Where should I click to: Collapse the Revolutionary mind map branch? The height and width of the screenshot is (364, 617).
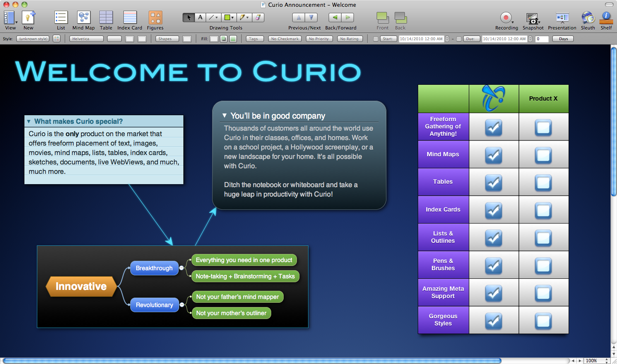tap(182, 305)
